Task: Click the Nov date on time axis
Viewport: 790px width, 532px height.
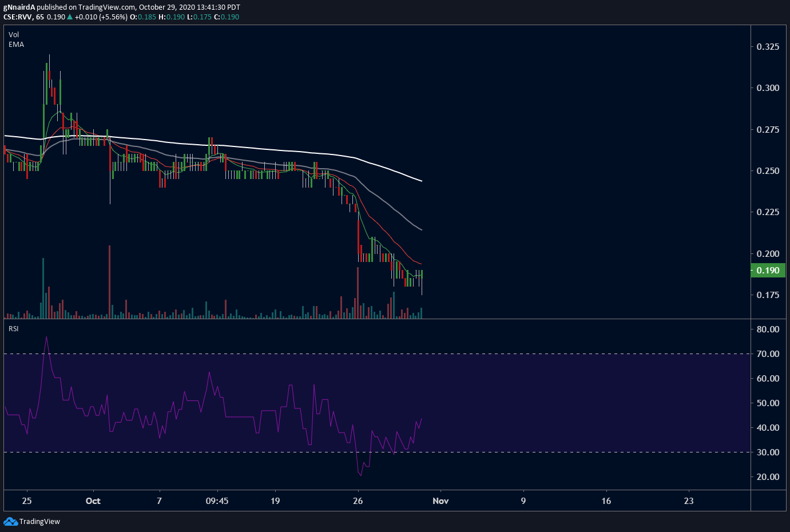Action: pyautogui.click(x=440, y=501)
